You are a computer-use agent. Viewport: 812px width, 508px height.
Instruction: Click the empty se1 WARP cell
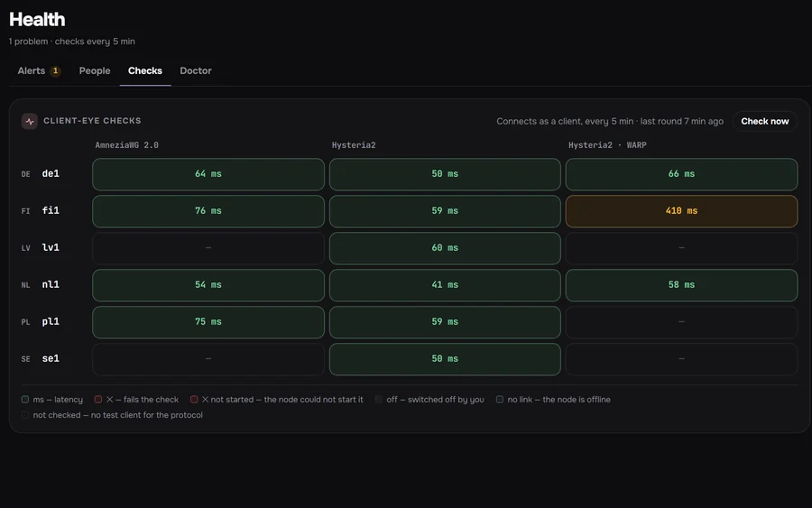click(x=681, y=359)
